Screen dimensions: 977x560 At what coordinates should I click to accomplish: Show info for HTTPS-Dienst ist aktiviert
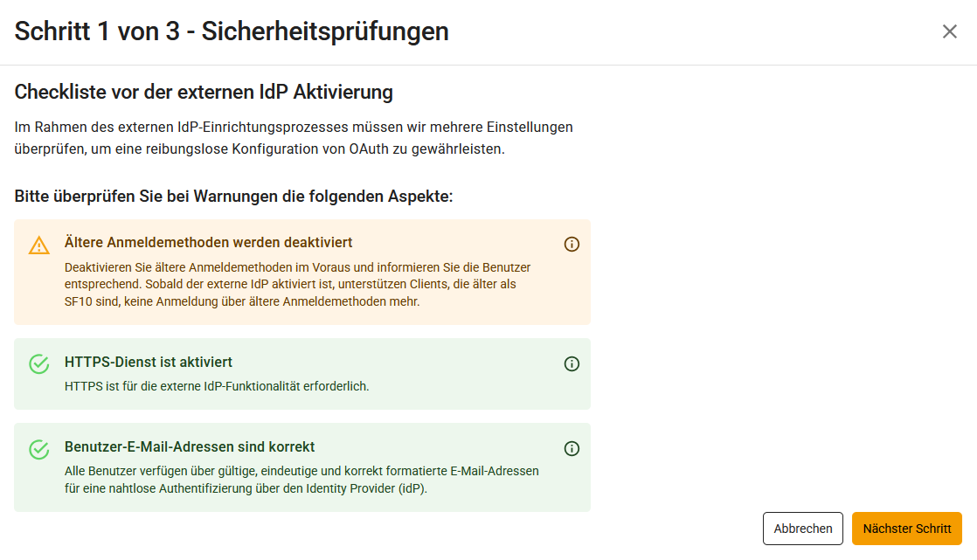[x=572, y=364]
